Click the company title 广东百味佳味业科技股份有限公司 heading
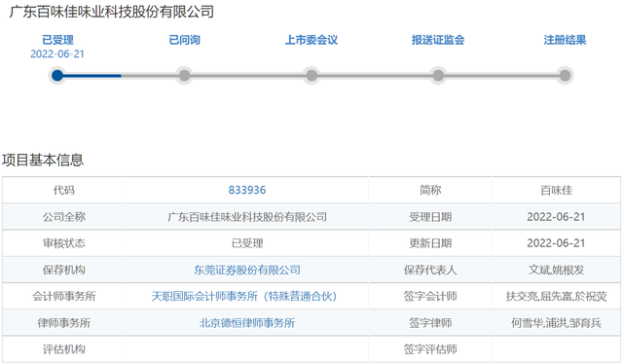Image resolution: width=623 pixels, height=364 pixels. (112, 12)
